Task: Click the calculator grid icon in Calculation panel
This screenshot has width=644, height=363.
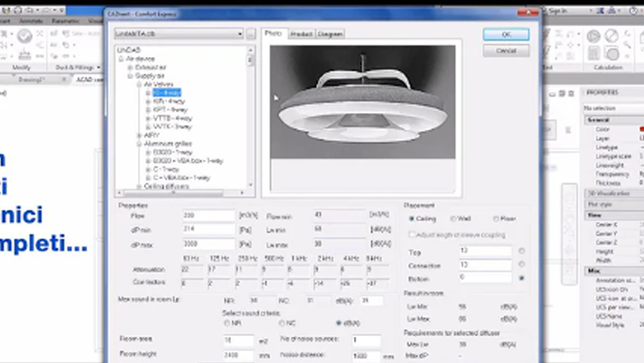Action: pos(594,53)
